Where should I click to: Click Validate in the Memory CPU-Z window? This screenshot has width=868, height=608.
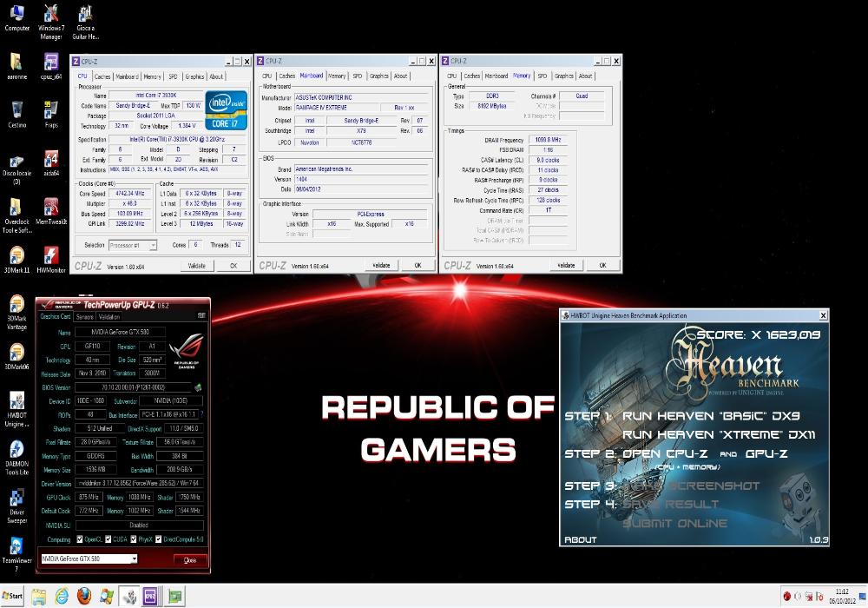pos(566,265)
